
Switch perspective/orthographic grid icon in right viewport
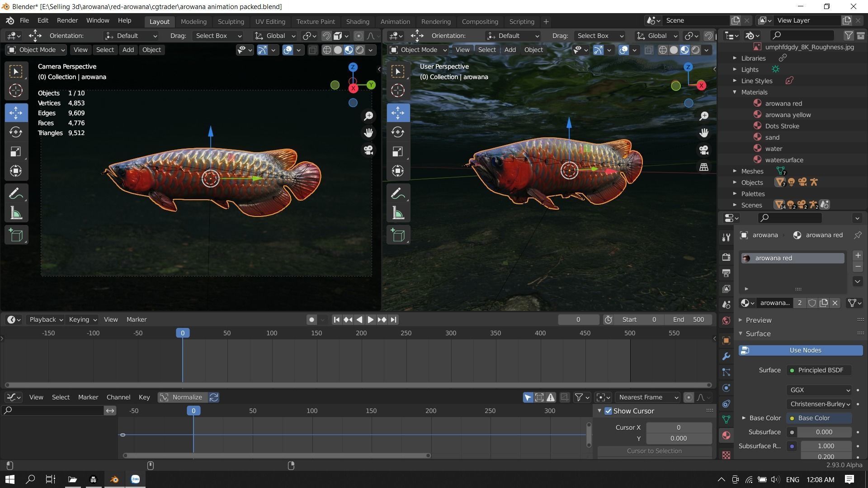pyautogui.click(x=704, y=167)
